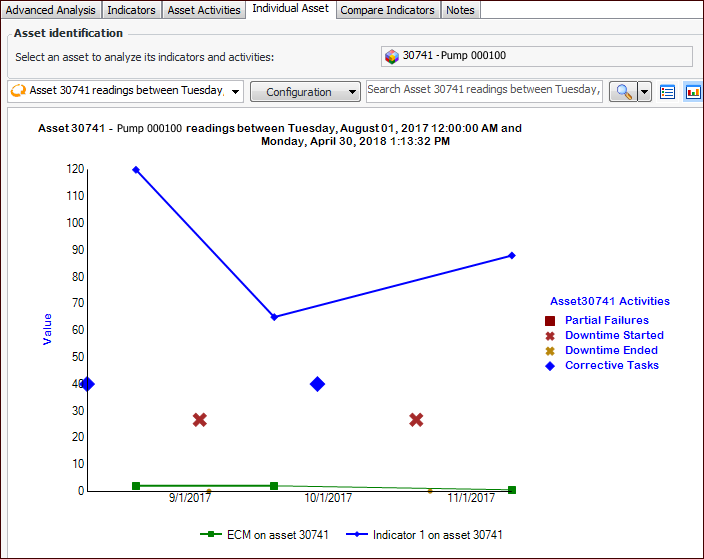704x559 pixels.
Task: Open the Configuration dropdown button
Action: [305, 92]
